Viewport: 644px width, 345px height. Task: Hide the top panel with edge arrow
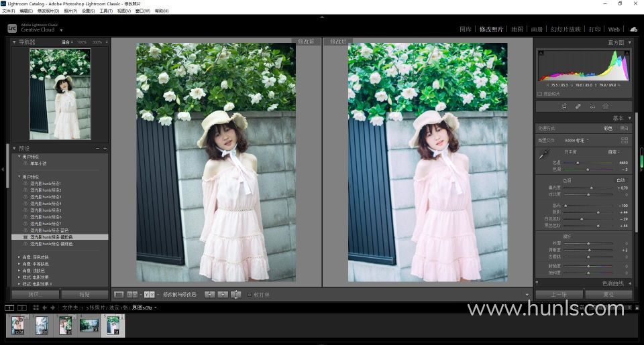click(x=322, y=17)
